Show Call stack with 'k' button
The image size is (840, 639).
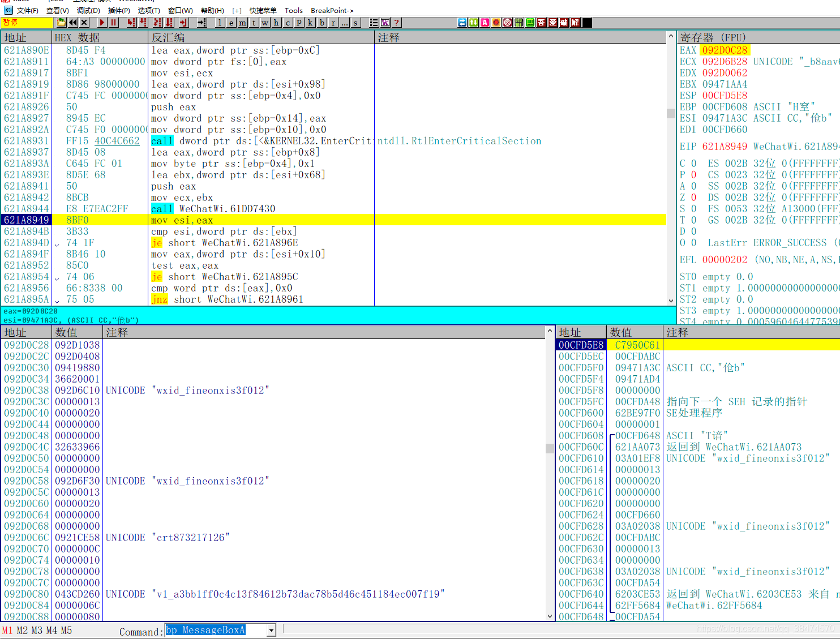pos(311,23)
